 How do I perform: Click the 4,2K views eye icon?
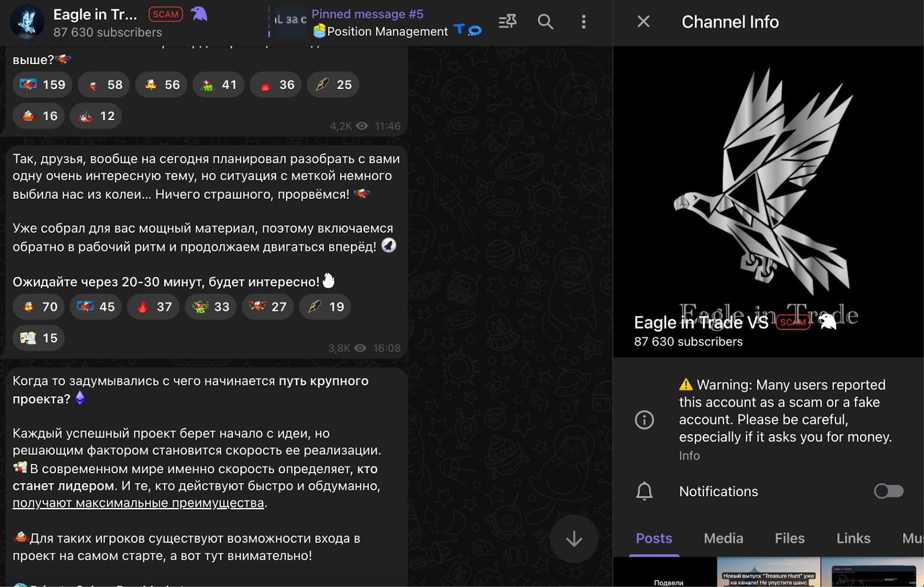click(x=362, y=126)
